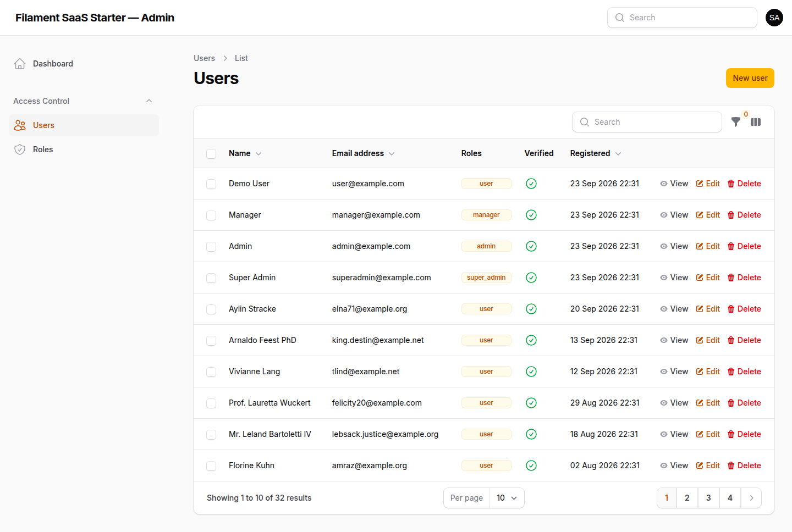Image resolution: width=792 pixels, height=532 pixels.
Task: Click the pencil edit icon for Admin row
Action: (700, 246)
